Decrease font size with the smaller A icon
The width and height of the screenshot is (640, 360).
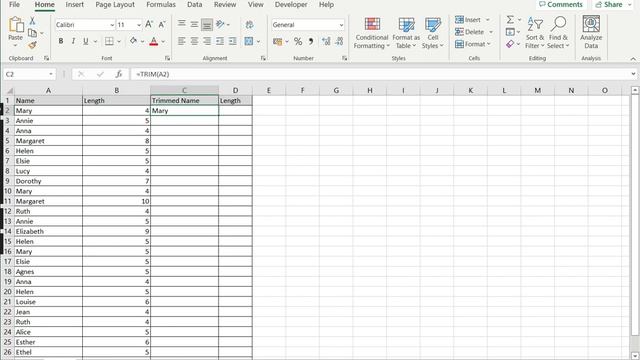[162, 24]
